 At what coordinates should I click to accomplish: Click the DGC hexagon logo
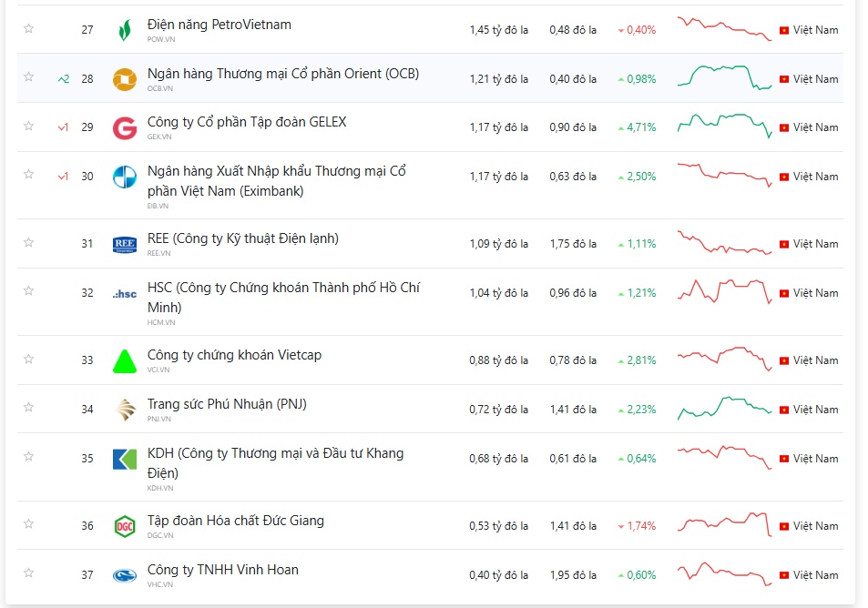coord(125,526)
